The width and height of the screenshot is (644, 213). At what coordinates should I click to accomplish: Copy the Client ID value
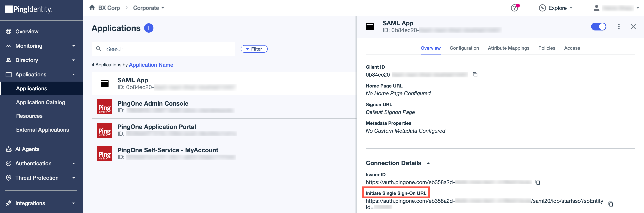click(475, 75)
